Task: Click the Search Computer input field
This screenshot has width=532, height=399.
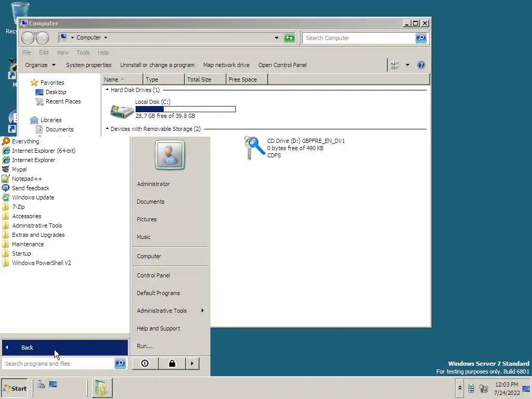Action: pyautogui.click(x=359, y=37)
